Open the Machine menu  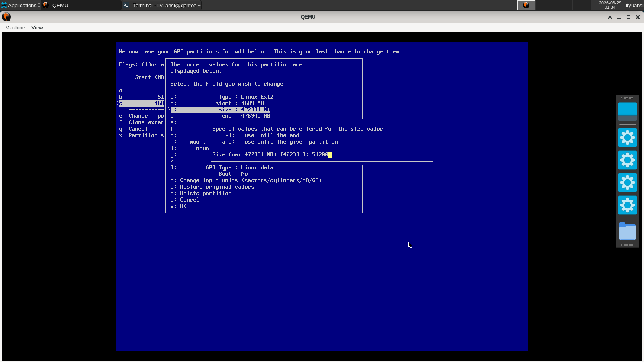click(x=15, y=28)
